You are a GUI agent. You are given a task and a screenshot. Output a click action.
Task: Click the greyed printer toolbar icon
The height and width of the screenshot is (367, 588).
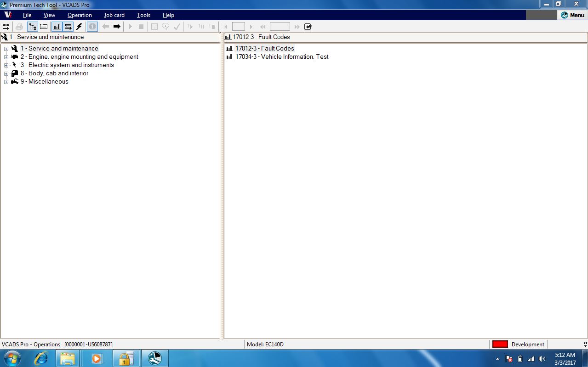pyautogui.click(x=19, y=27)
